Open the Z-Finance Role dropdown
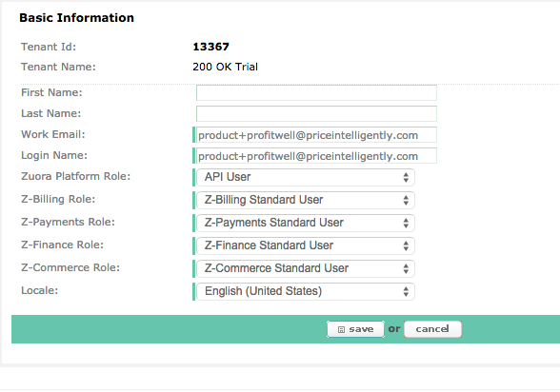560x392 pixels. point(306,245)
